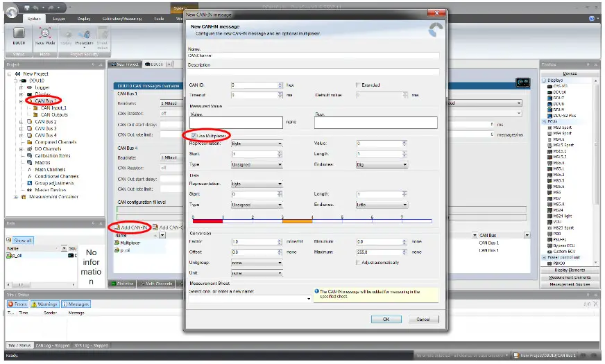Screen dimensions: 605x364
Task: Select the Logger node in Project tree
Action: click(42, 87)
